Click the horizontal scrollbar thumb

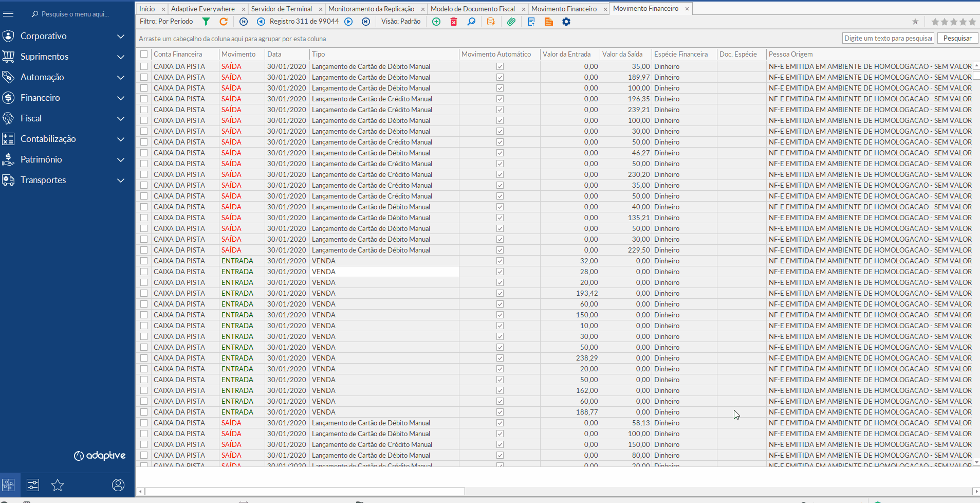305,491
